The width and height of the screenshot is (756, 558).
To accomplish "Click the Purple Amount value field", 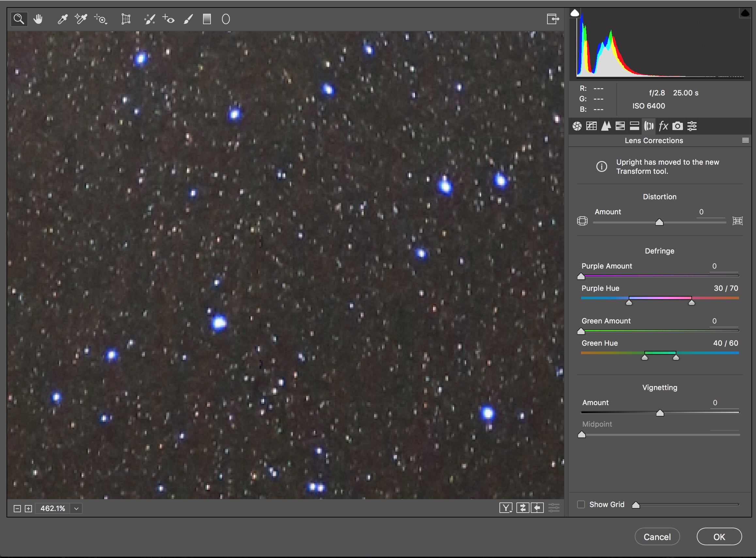I will (x=724, y=266).
